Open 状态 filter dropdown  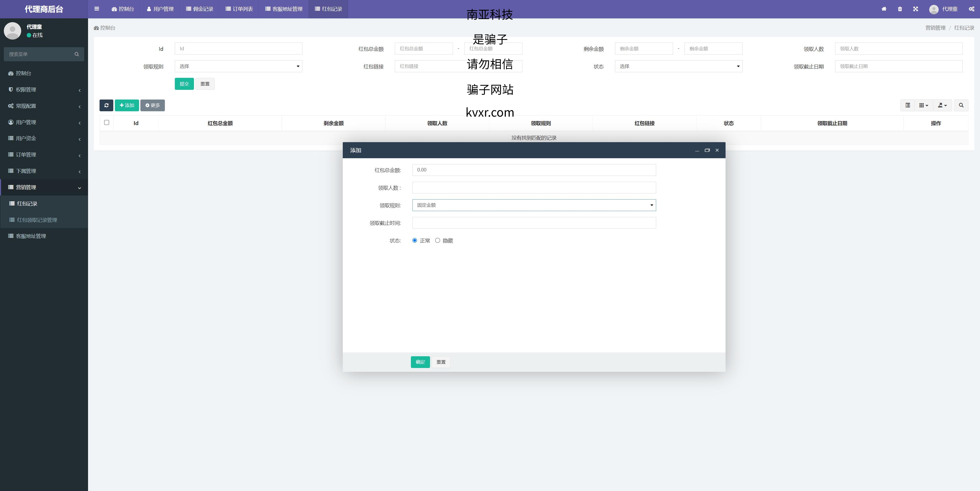coord(679,66)
